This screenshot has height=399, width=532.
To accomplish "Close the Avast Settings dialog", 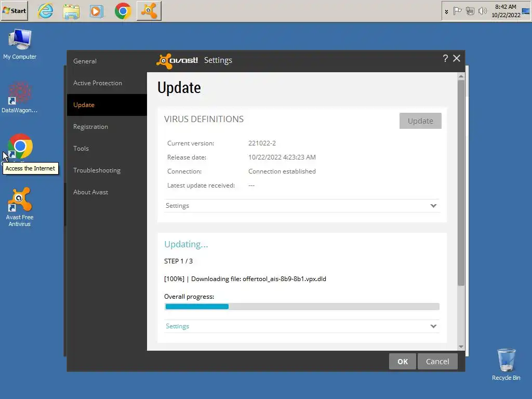I will pyautogui.click(x=457, y=58).
